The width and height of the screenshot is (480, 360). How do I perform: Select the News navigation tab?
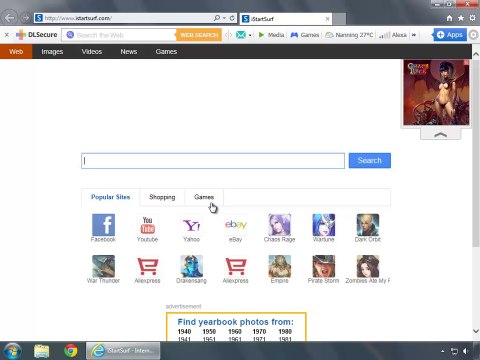129,52
